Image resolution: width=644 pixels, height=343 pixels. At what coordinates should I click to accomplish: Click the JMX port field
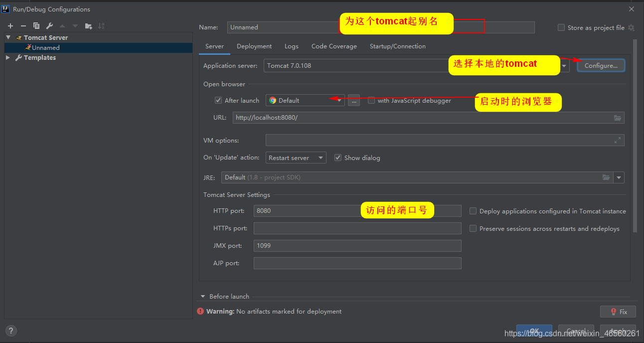357,246
